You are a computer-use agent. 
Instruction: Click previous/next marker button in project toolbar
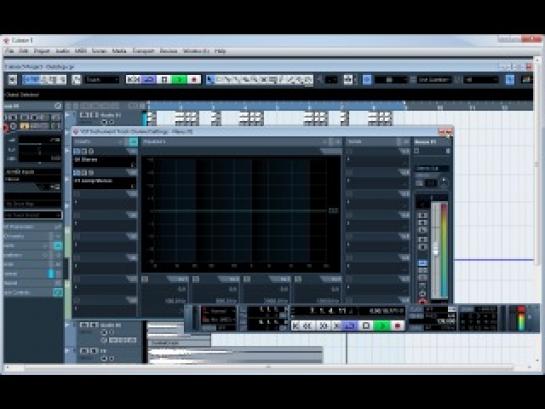133,80
